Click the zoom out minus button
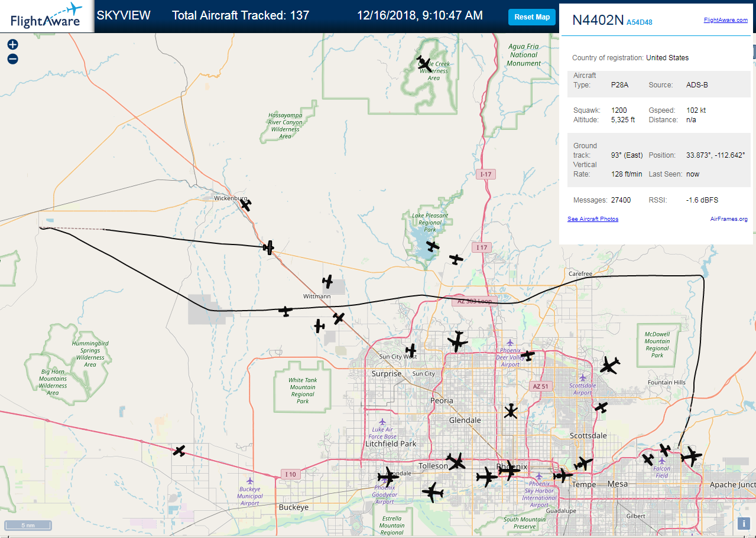 pos(12,59)
